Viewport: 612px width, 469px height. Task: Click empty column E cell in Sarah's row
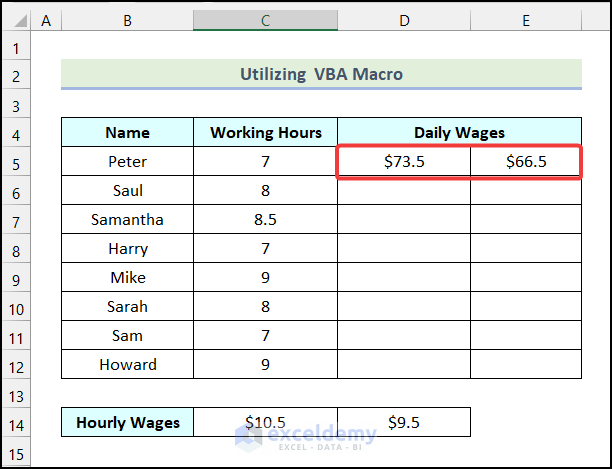[526, 306]
